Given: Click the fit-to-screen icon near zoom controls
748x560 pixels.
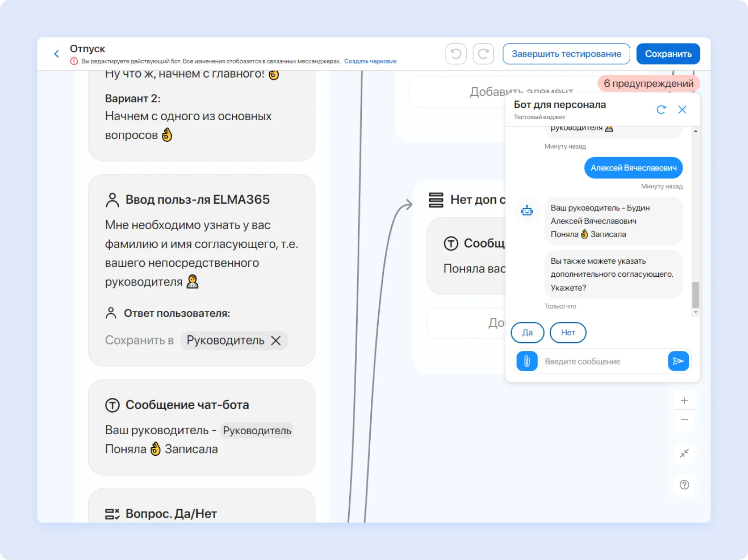Looking at the screenshot, I should tap(684, 453).
